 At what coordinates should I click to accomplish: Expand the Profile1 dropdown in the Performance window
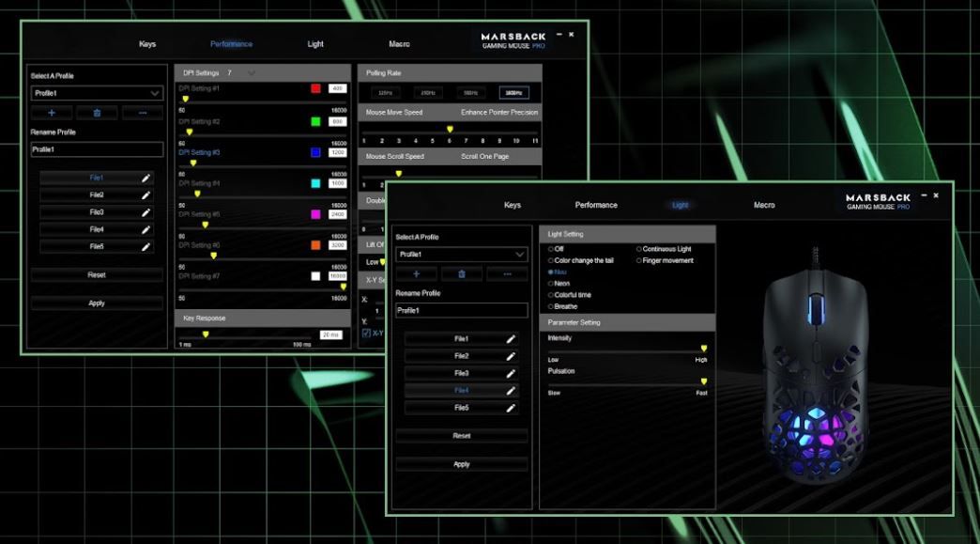(x=155, y=93)
